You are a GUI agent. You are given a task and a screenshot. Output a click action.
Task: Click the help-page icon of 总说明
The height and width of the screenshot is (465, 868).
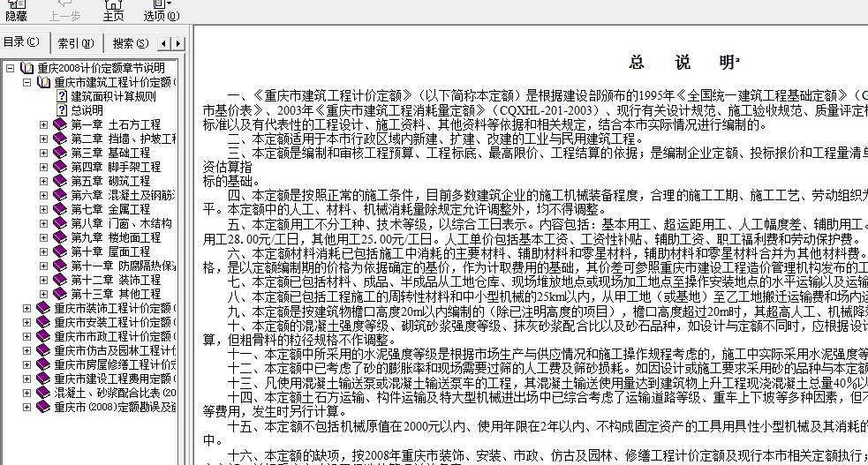pos(62,110)
